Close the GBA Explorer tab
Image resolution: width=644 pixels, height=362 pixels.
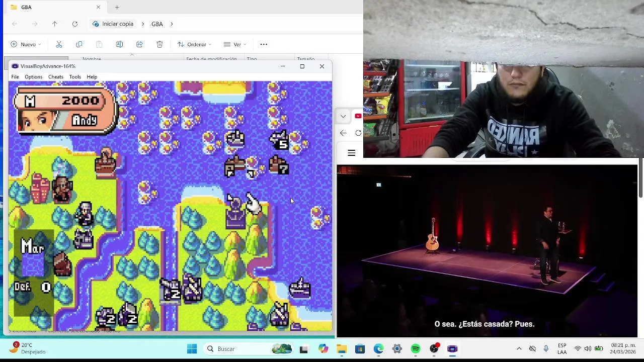tap(98, 7)
